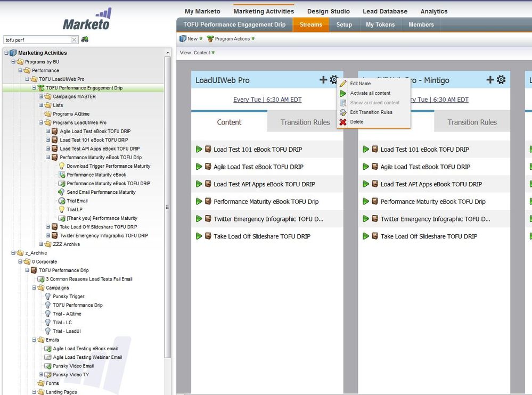This screenshot has width=532, height=395.
Task: Click Every Tue 6:30 AM EDT link in LoadUIWeb Pro
Action: (x=267, y=100)
